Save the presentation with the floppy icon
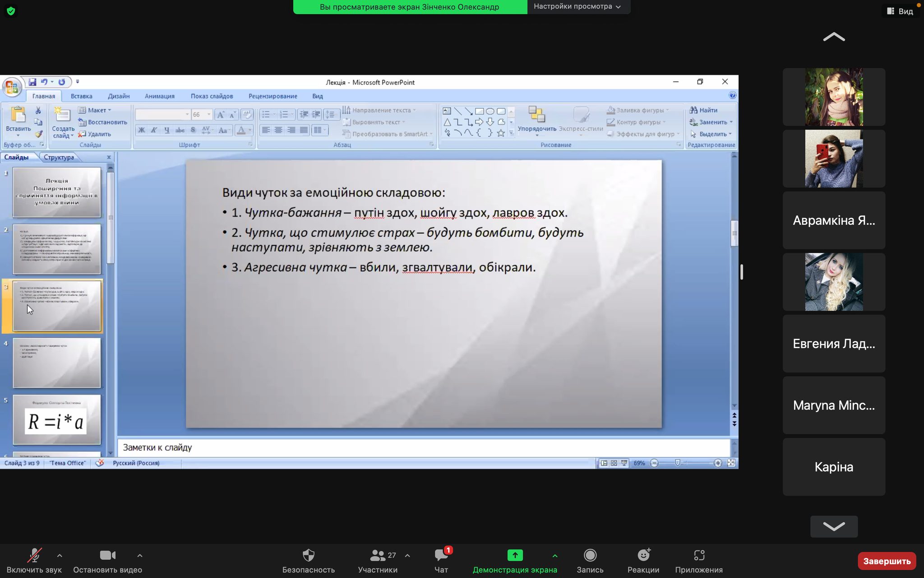This screenshot has width=924, height=578. pos(32,82)
